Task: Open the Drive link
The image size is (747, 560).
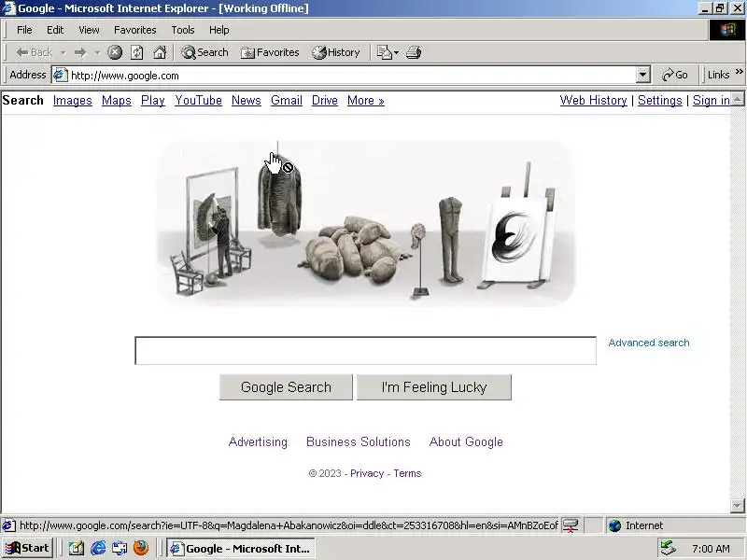Action: click(324, 101)
